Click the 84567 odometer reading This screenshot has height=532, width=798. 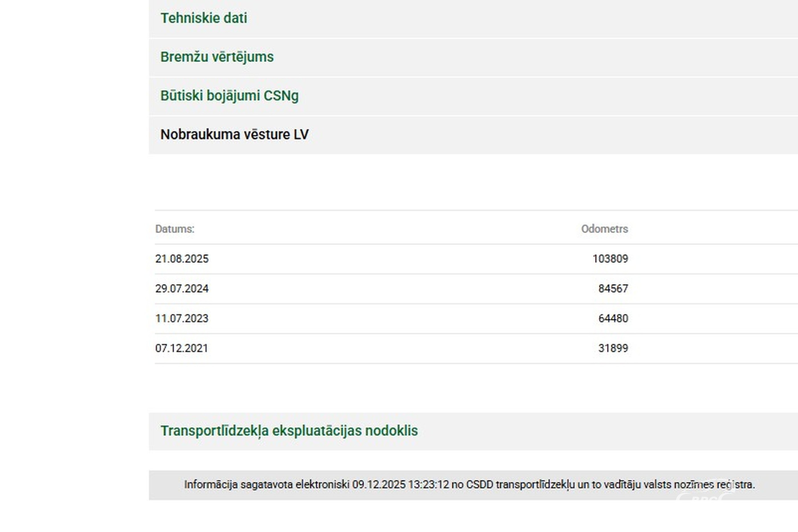[613, 289]
